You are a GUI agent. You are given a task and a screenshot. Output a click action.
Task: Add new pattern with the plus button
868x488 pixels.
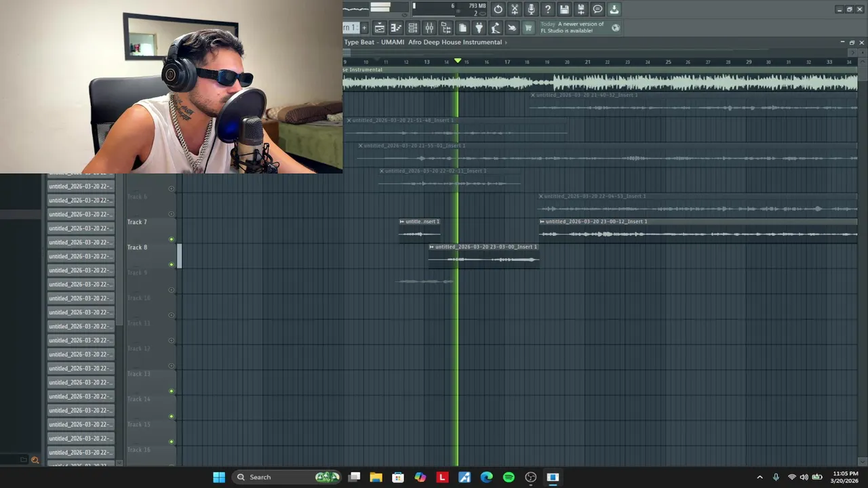click(364, 28)
